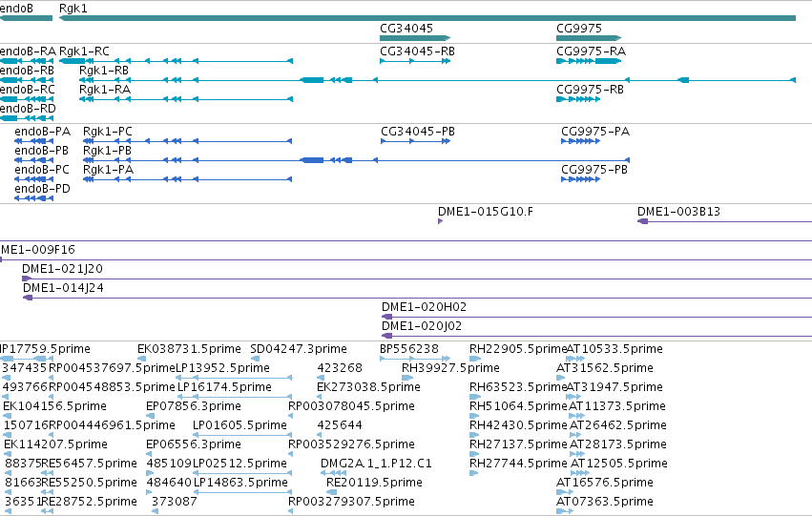This screenshot has width=812, height=516.
Task: Select EST LP13952.5prime
Action: pos(222,368)
